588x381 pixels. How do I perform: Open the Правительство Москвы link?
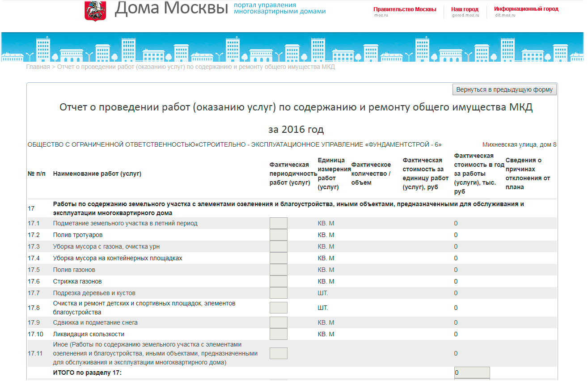click(404, 9)
